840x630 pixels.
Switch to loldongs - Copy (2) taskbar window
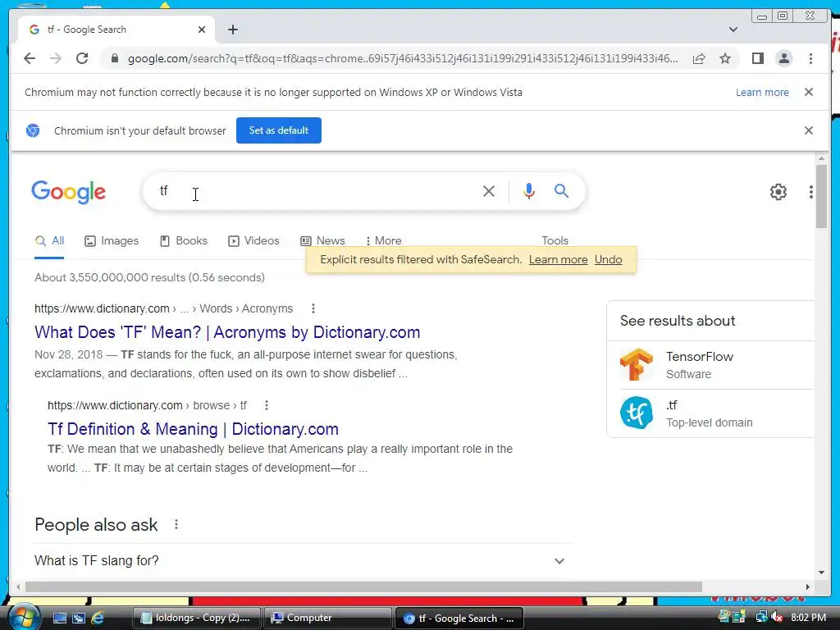[x=196, y=618]
